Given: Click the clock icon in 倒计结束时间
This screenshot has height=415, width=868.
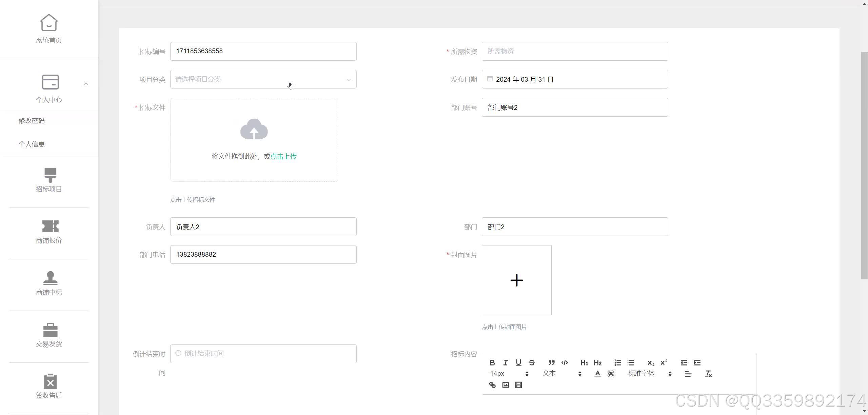Looking at the screenshot, I should pyautogui.click(x=178, y=353).
